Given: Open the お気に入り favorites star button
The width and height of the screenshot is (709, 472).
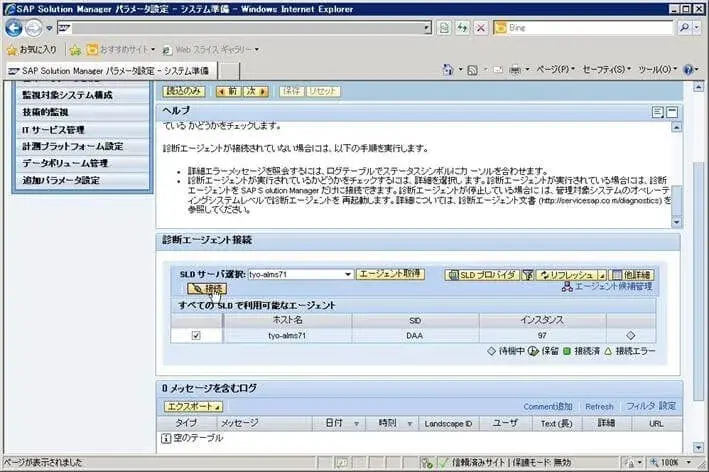Looking at the screenshot, I should click(x=32, y=49).
